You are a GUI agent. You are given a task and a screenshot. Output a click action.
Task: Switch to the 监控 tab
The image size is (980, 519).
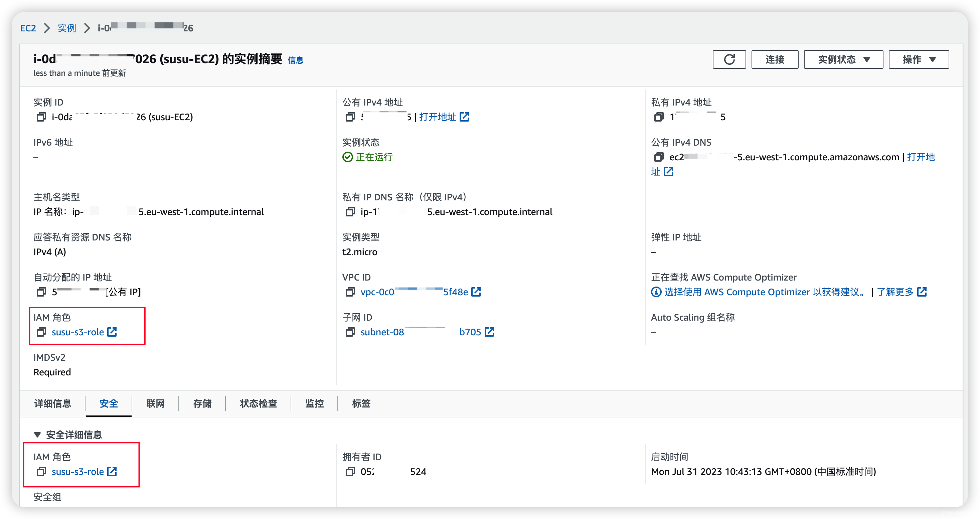click(x=314, y=403)
